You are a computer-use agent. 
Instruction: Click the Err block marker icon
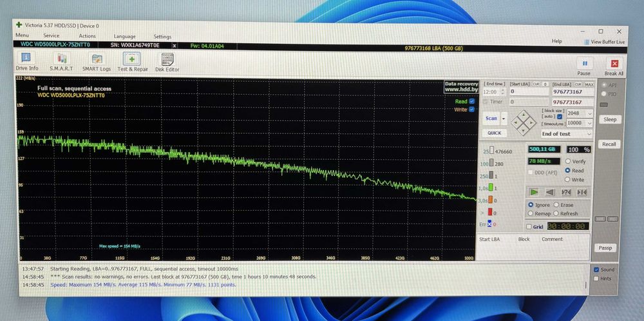pos(489,224)
